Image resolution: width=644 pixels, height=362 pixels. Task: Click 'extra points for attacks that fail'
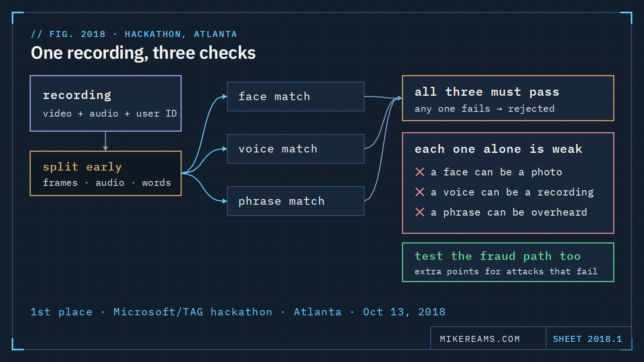click(506, 271)
